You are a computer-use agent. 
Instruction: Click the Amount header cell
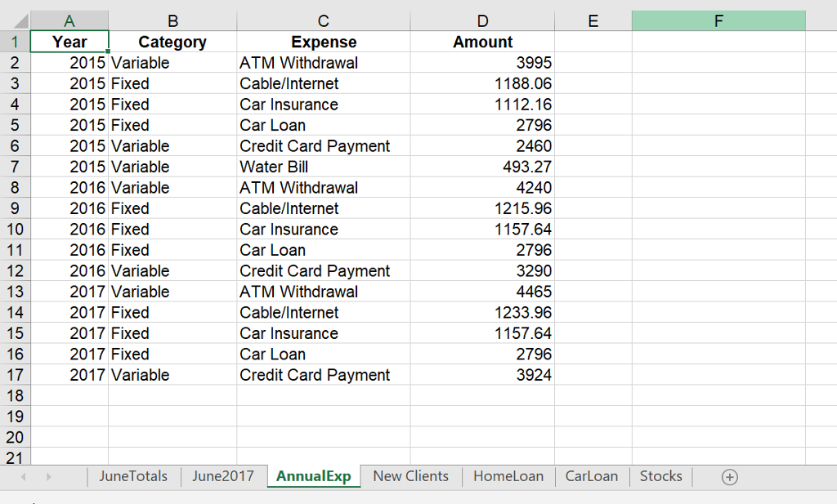coord(482,41)
